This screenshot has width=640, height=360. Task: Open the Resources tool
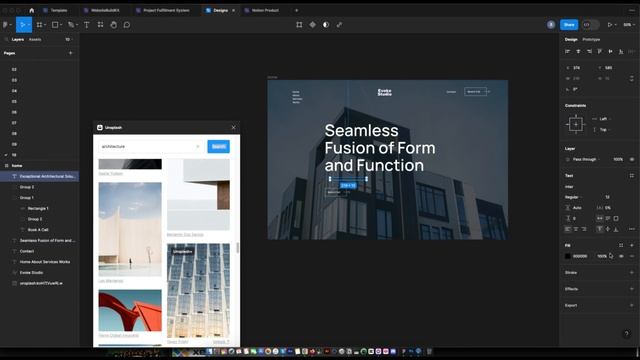[x=100, y=25]
